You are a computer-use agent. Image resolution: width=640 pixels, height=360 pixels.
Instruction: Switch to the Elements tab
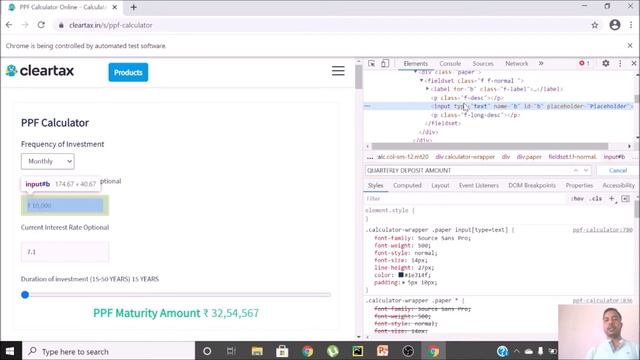[x=416, y=63]
